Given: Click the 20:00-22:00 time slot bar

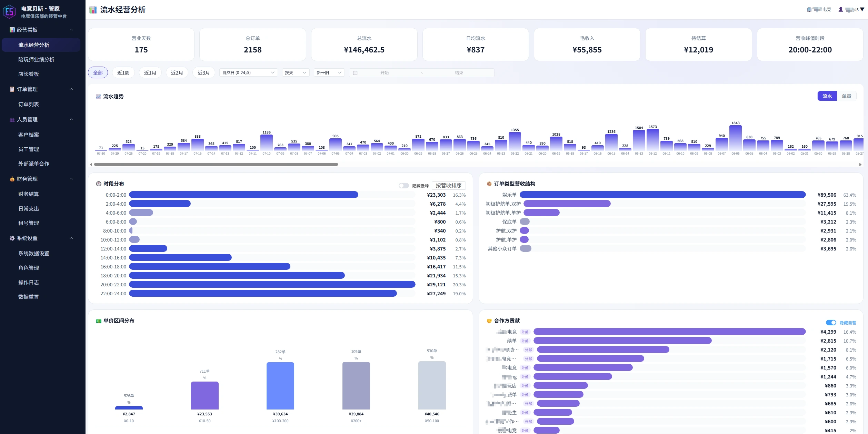Looking at the screenshot, I should (272, 285).
